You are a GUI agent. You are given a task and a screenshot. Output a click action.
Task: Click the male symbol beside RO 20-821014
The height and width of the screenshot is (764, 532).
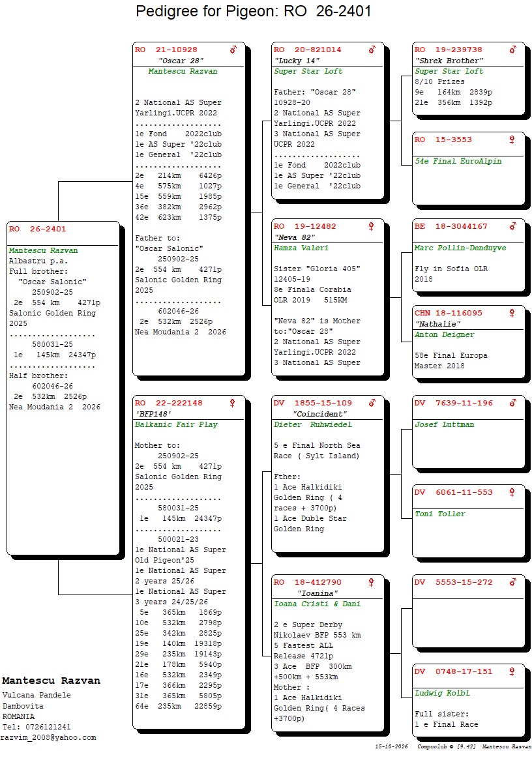[x=372, y=49]
